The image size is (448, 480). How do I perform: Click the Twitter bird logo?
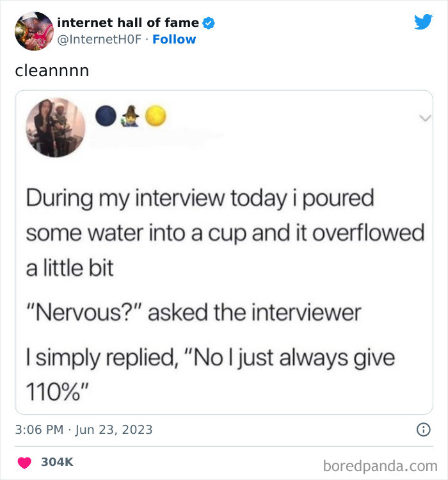click(423, 22)
